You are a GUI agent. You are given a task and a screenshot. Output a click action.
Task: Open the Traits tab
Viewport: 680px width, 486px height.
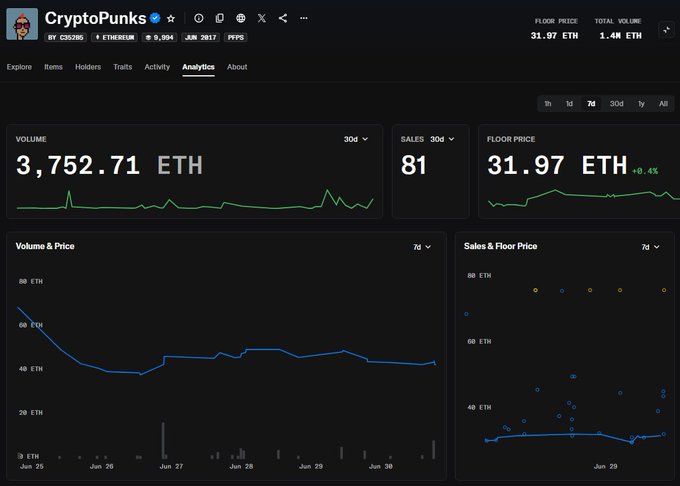122,67
